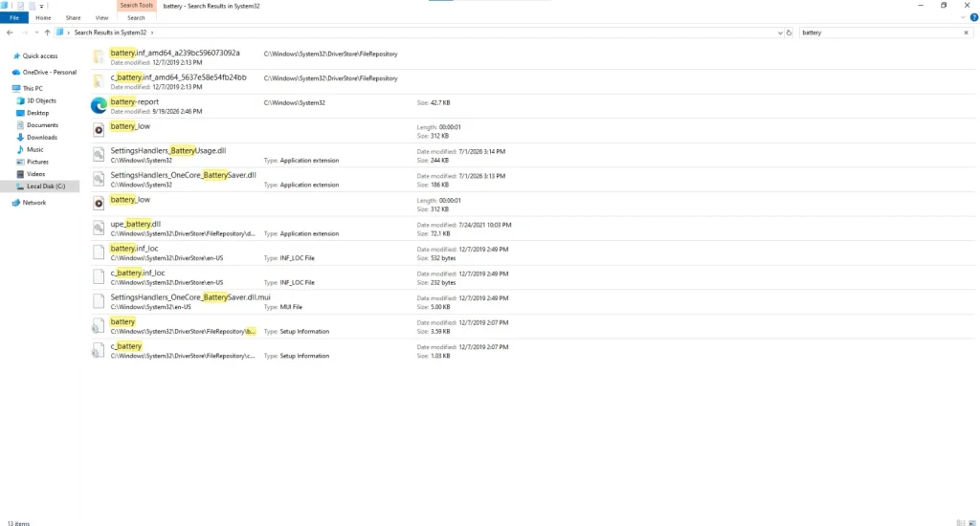Click the battery.inf_amd64 folder icon
The height and width of the screenshot is (526, 980).
coord(99,56)
